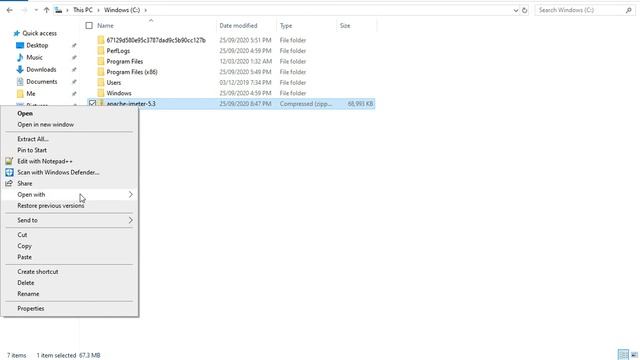Click the Share icon in context menu
640x360 pixels.
pos(9,183)
